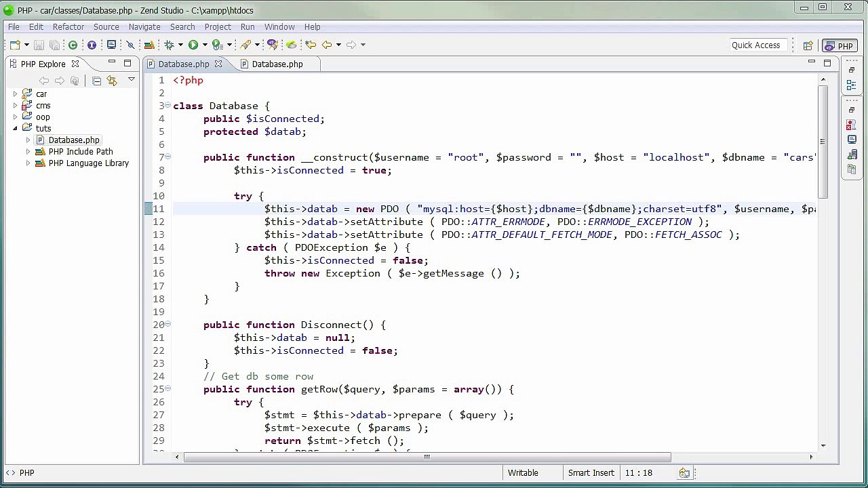
Task: Open the Edit menu
Action: (36, 27)
